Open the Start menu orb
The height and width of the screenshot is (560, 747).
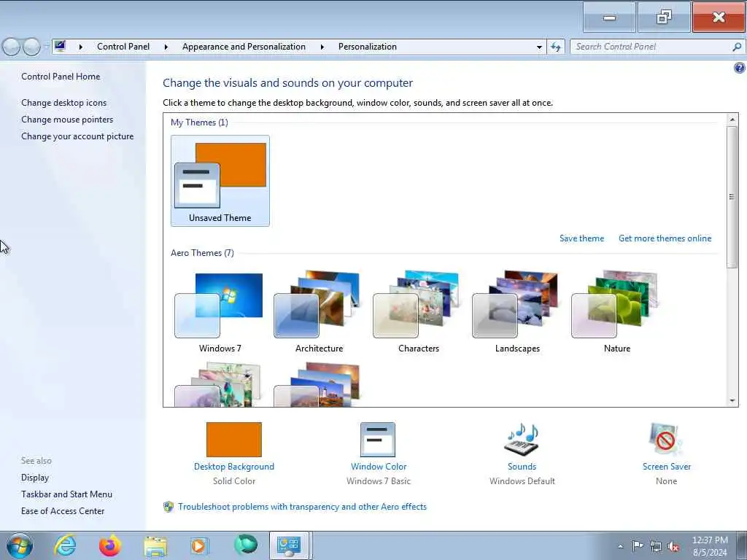tap(20, 545)
